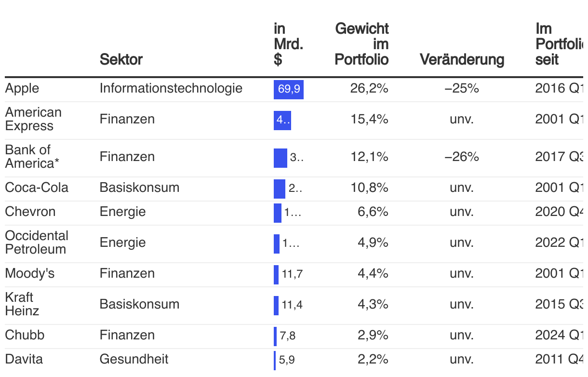Select the Chevron row name
The image size is (588, 377).
(x=30, y=212)
